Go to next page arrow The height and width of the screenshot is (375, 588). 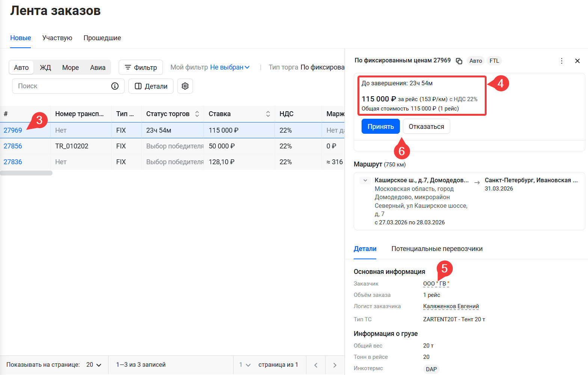tap(335, 365)
